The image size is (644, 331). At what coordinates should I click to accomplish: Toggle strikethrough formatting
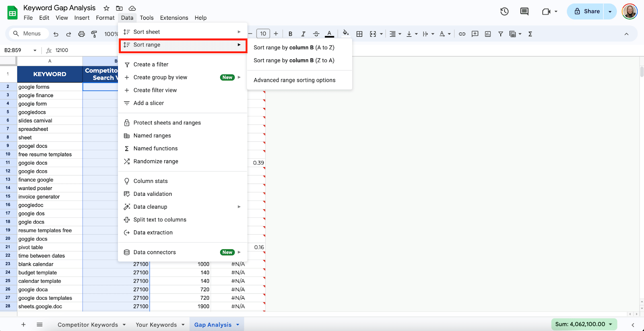coord(316,34)
